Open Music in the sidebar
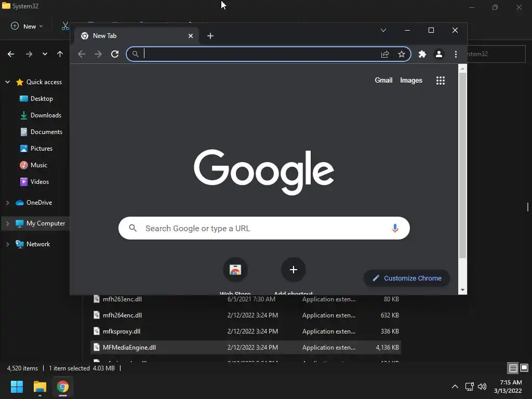 (x=33, y=165)
